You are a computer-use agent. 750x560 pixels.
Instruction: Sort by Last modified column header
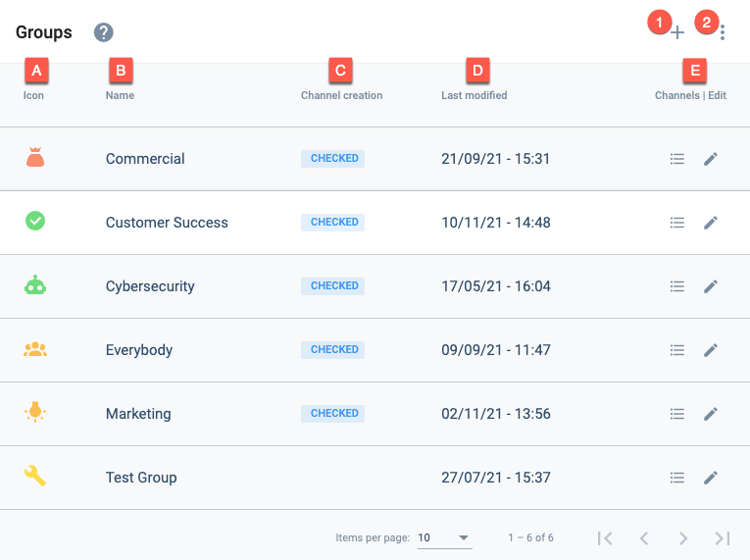click(x=474, y=95)
